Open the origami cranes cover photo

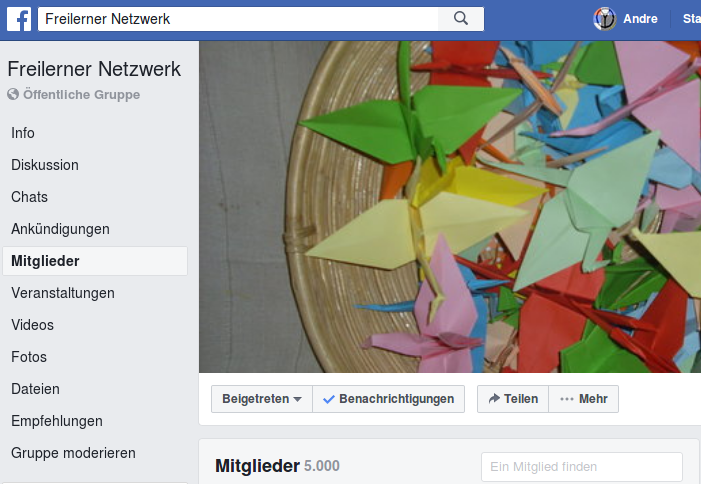450,207
